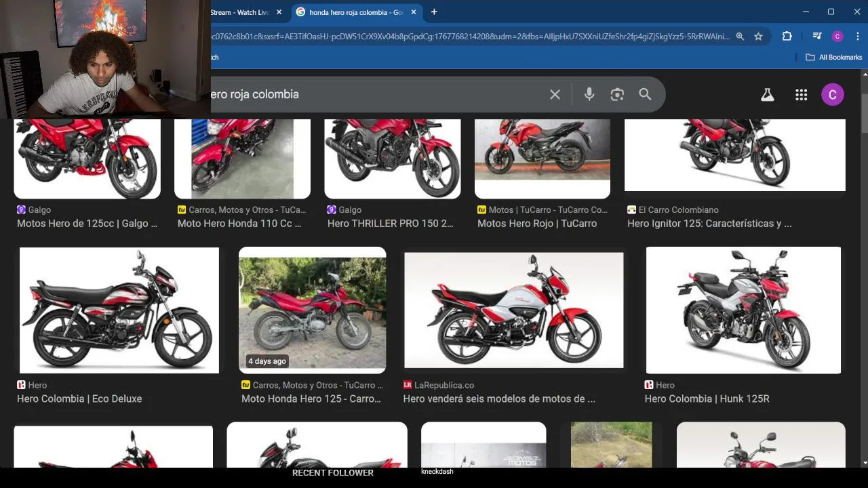Click the magnifying glass search button

645,94
